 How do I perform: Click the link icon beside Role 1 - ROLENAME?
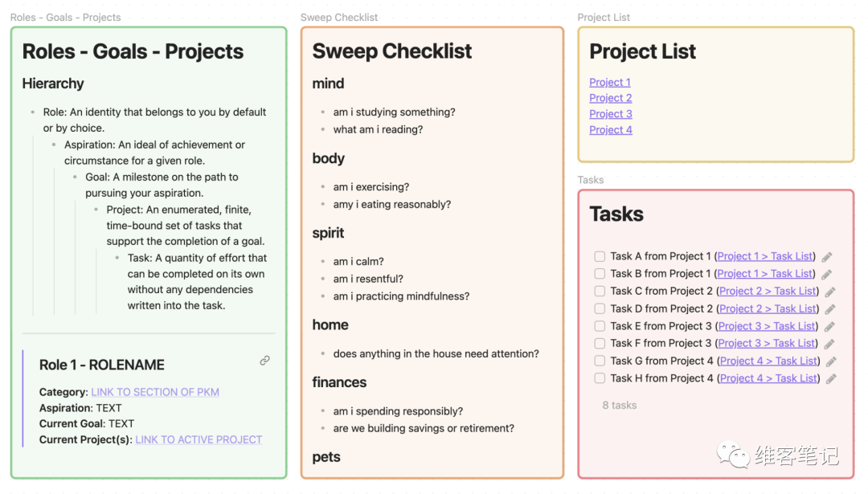pos(264,361)
